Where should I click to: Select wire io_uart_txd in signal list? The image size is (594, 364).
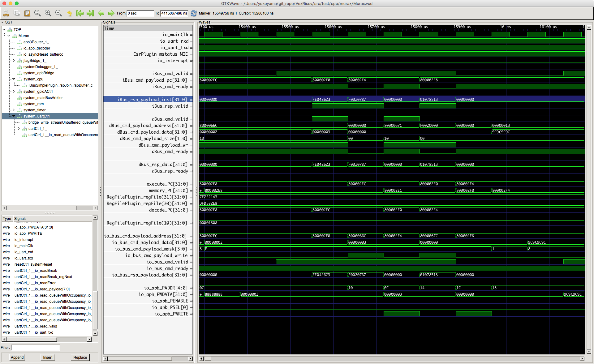click(x=24, y=258)
